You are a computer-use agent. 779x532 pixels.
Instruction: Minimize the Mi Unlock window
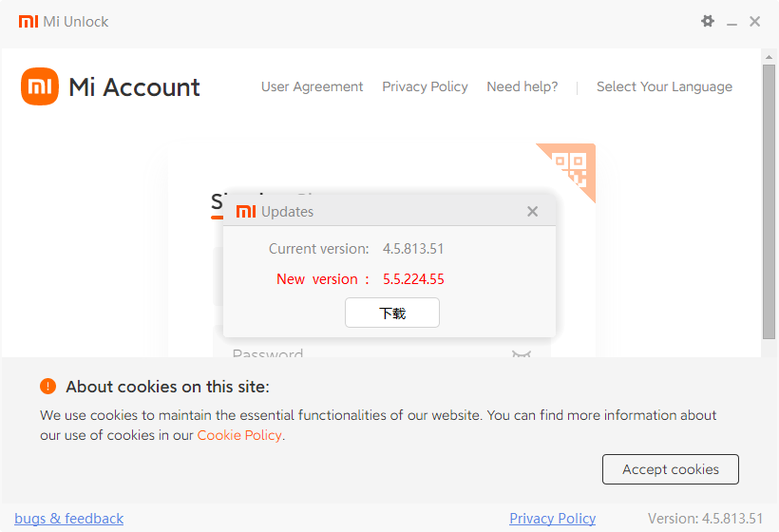click(731, 23)
